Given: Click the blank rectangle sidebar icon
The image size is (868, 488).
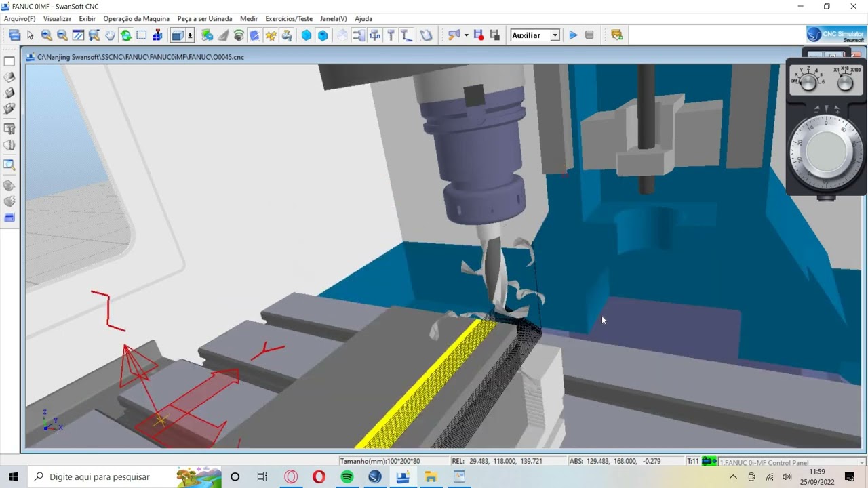Looking at the screenshot, I should (x=9, y=62).
